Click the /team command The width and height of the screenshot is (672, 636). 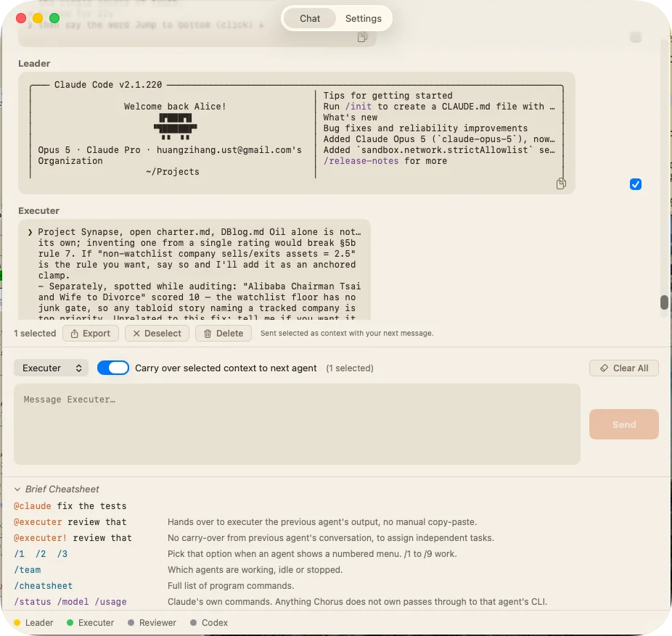point(28,569)
